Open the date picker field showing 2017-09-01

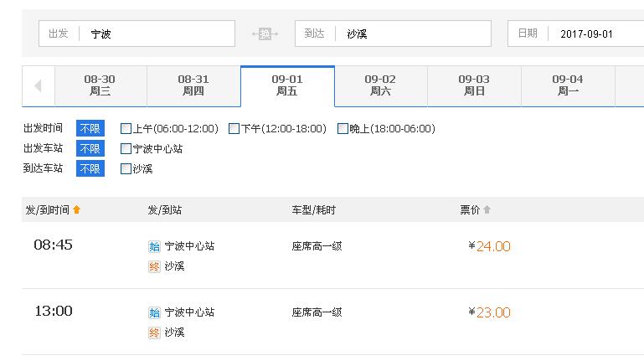coord(595,34)
